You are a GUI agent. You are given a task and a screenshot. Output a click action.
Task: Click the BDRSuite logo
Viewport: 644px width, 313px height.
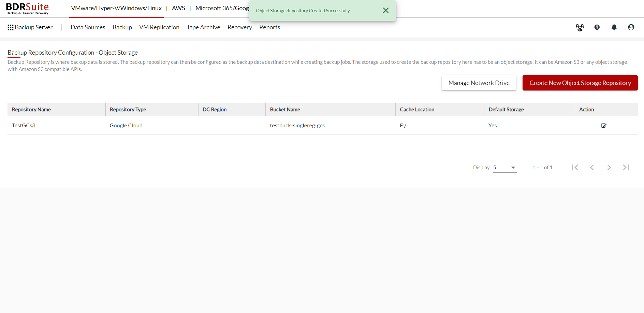click(x=27, y=9)
